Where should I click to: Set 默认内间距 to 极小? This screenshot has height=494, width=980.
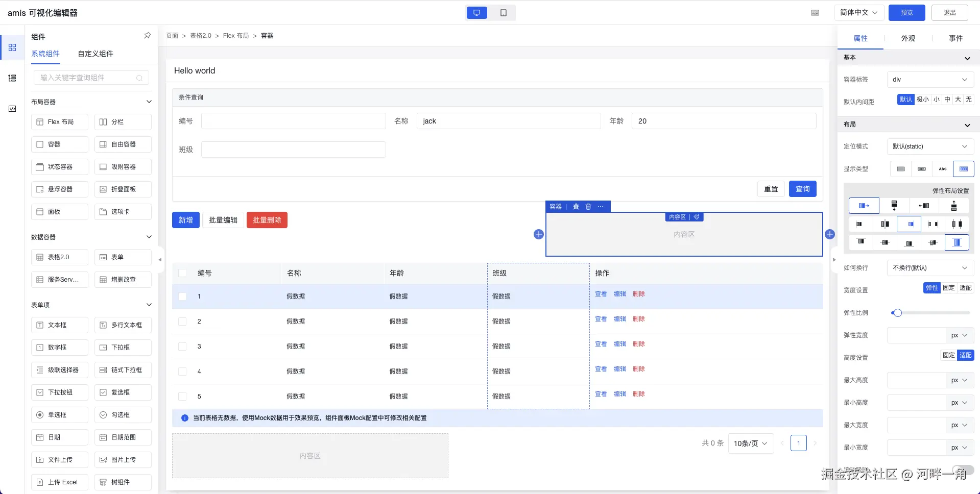click(923, 100)
